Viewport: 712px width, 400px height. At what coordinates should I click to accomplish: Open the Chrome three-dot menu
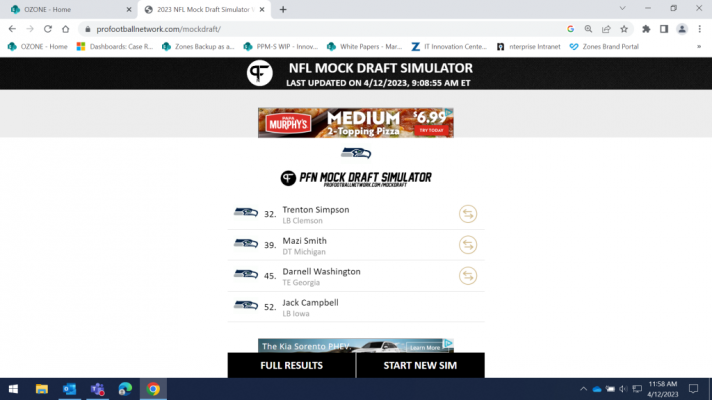[x=699, y=29]
